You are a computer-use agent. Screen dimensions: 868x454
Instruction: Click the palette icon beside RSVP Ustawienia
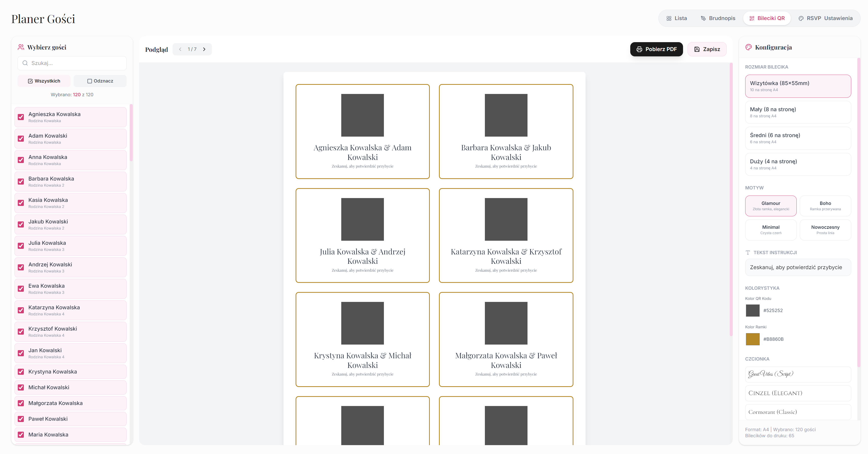[x=801, y=19]
